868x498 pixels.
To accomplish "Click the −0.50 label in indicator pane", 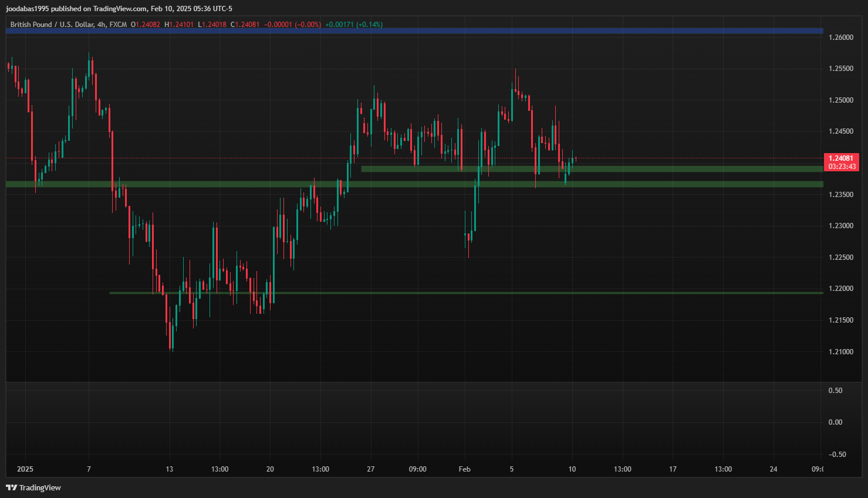I will tap(837, 455).
